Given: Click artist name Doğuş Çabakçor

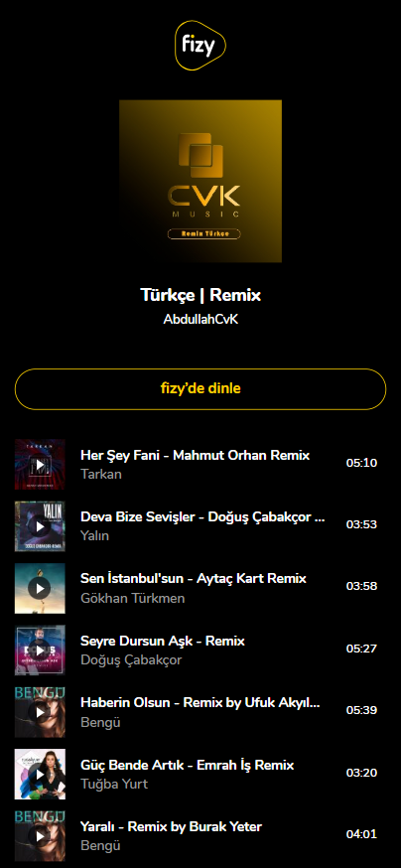Looking at the screenshot, I should click(x=131, y=660).
